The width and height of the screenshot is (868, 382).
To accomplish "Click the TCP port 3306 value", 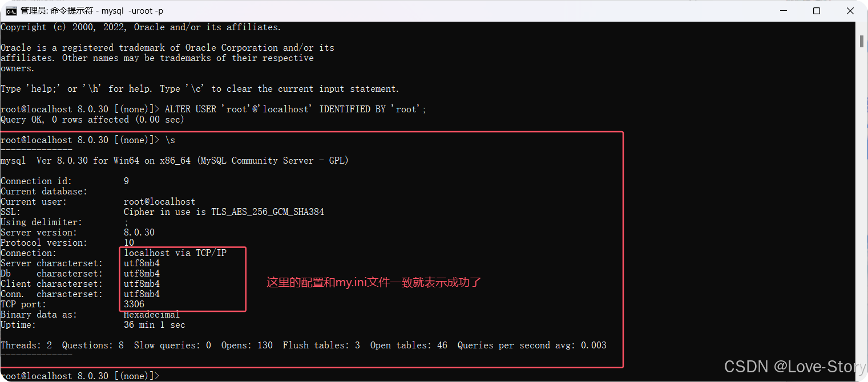I will (x=134, y=304).
